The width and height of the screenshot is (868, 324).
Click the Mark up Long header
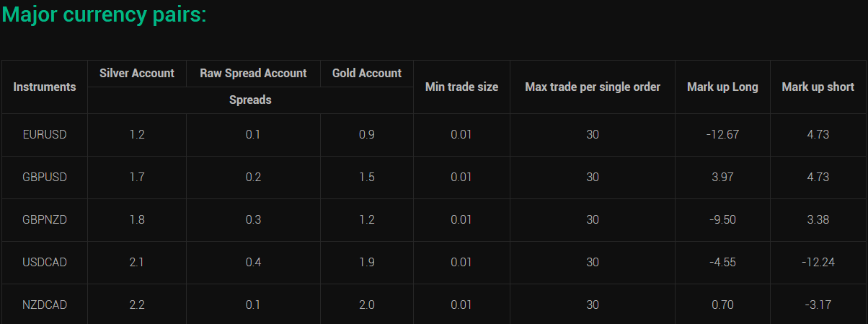click(x=722, y=87)
